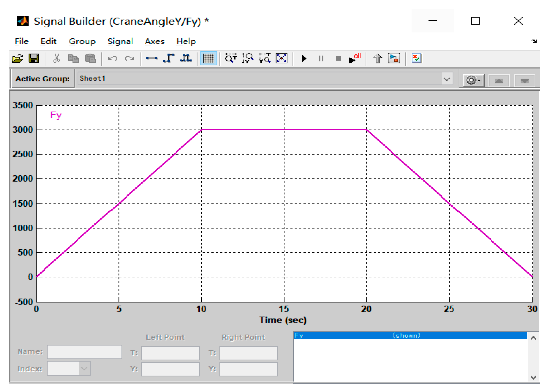Image resolution: width=549 pixels, height=392 pixels.
Task: Add a step signal from the toolbar
Action: 169,59
